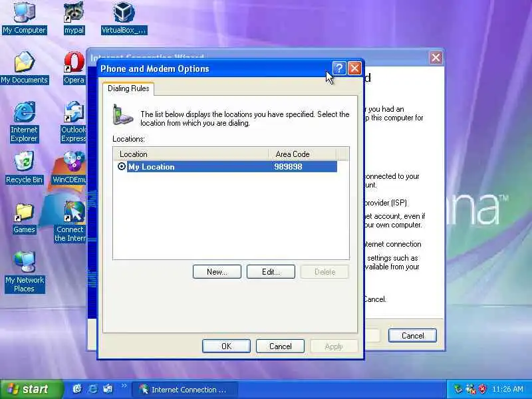The image size is (532, 399).
Task: Close the Phone and Modem Options dialog
Action: coord(354,68)
